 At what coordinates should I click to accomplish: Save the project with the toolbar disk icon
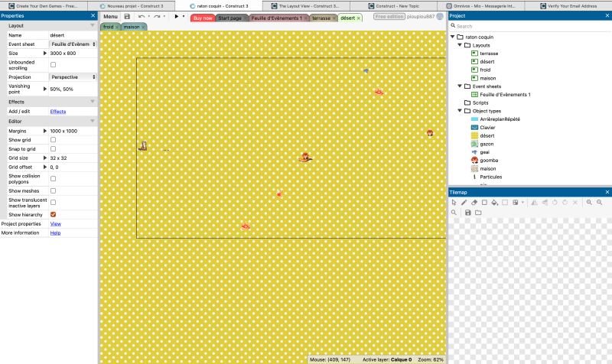[x=127, y=16]
